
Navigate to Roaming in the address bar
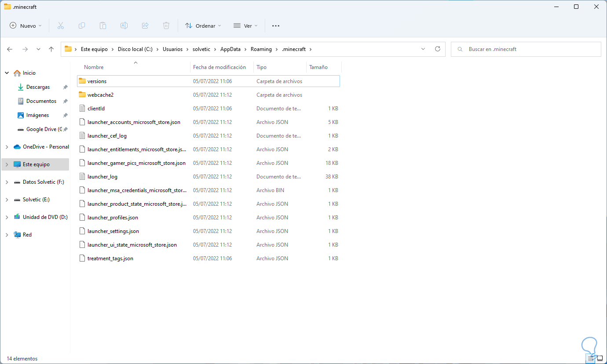261,49
